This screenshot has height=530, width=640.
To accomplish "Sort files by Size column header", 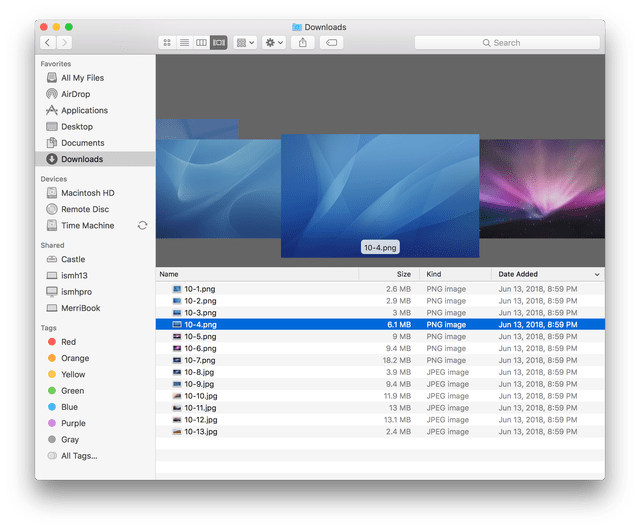I will (x=402, y=274).
